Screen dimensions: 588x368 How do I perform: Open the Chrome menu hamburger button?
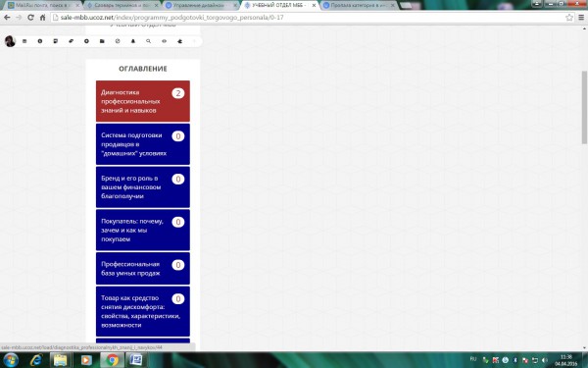click(581, 18)
